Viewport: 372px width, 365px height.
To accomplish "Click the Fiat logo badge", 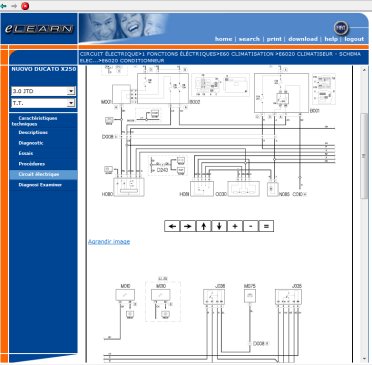I will click(340, 28).
